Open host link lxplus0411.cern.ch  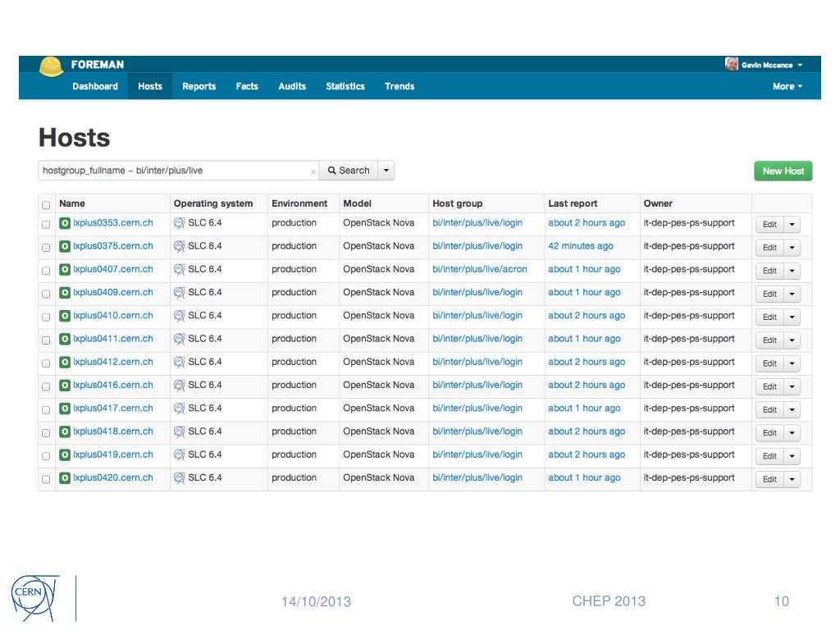[113, 339]
